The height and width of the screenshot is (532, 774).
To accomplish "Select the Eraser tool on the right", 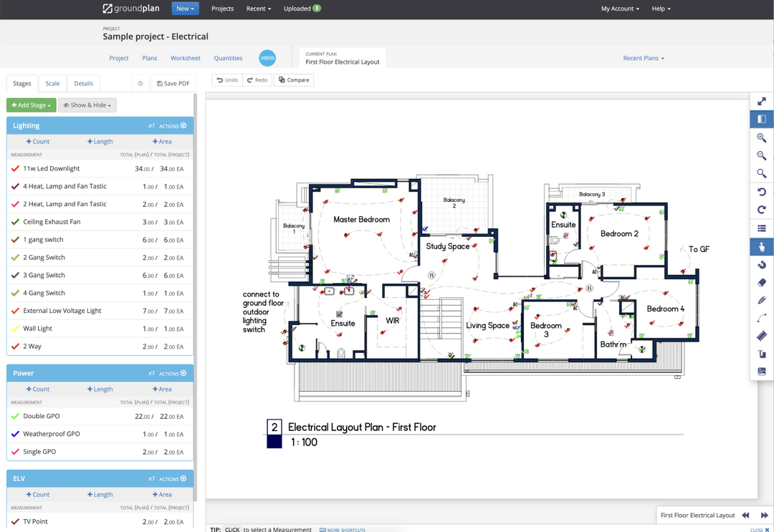I will click(x=761, y=282).
